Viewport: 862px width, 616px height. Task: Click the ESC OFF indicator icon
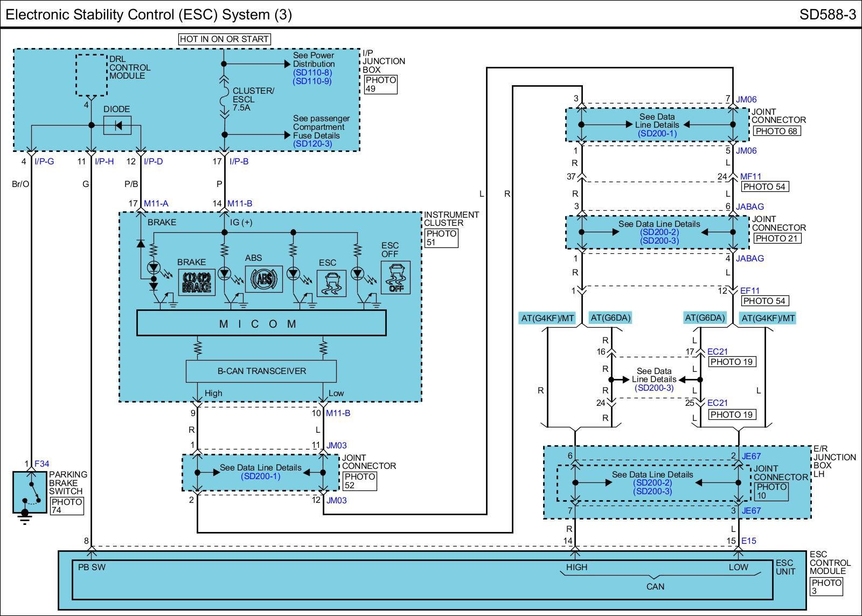pos(395,278)
